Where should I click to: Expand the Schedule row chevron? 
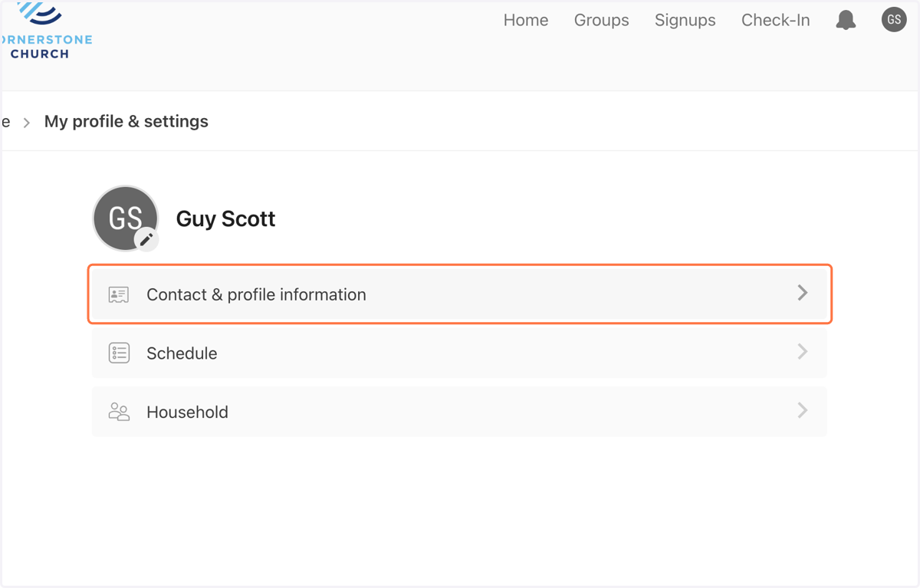click(x=803, y=352)
